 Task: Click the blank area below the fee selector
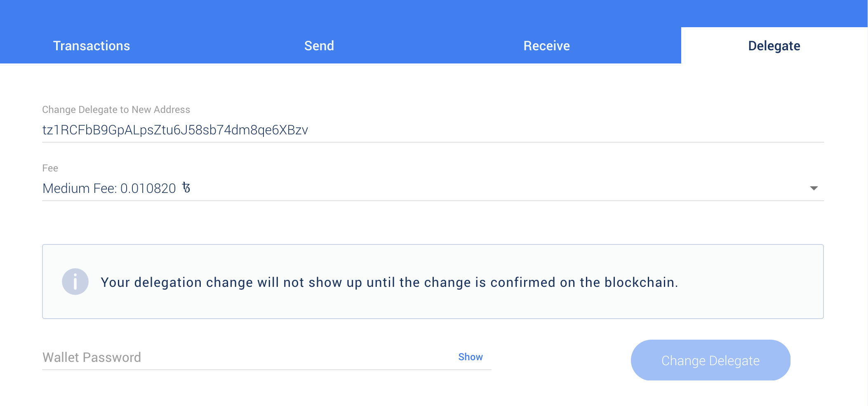(x=433, y=223)
